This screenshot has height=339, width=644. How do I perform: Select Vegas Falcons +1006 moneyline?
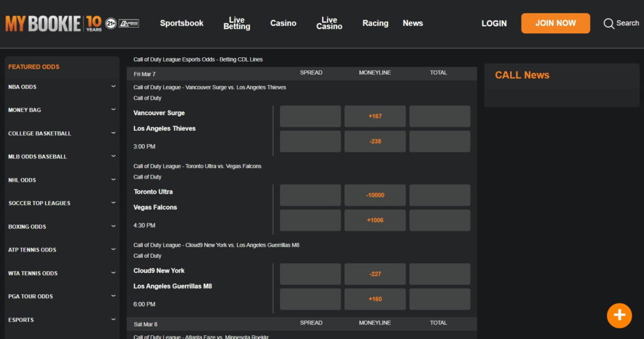(375, 220)
